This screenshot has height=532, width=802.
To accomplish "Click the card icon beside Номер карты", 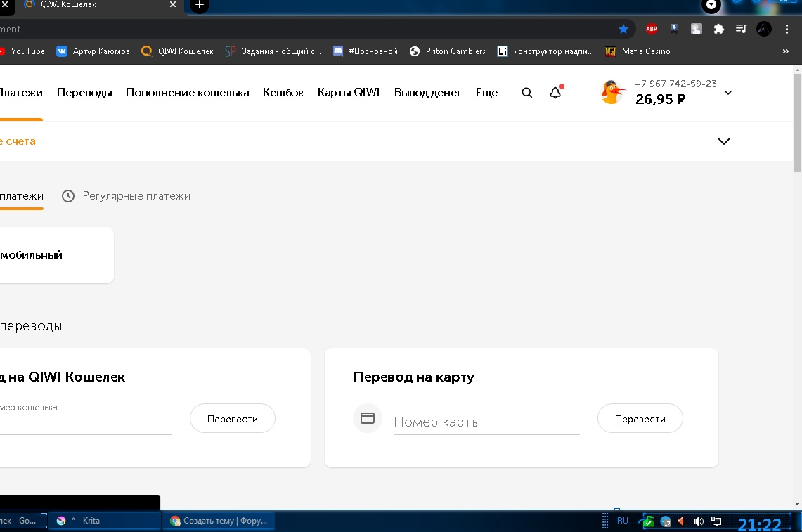I will click(x=368, y=418).
